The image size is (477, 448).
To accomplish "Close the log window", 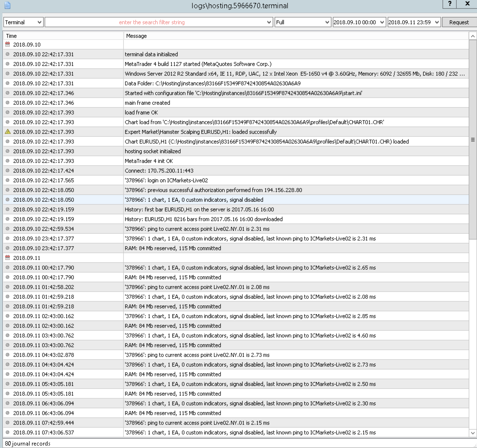I will tap(467, 4).
